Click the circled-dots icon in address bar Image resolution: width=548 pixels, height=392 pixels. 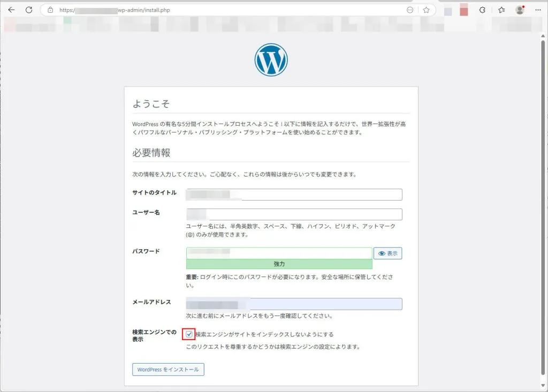point(410,10)
